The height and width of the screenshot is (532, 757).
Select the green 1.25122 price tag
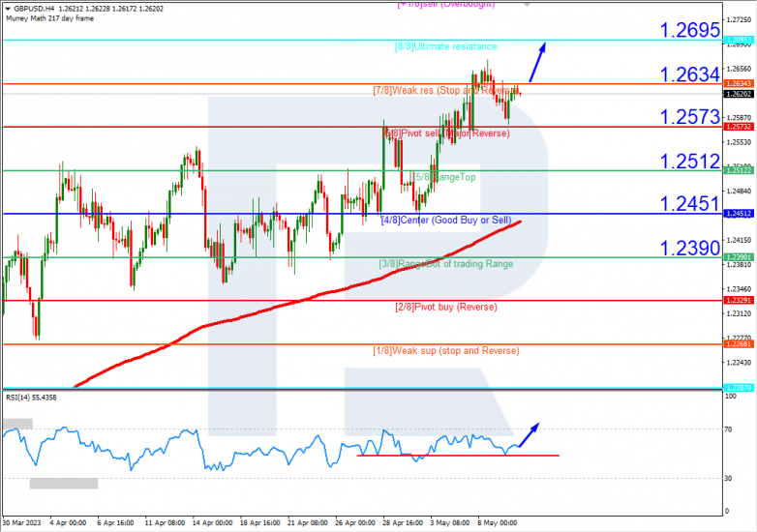click(x=739, y=170)
